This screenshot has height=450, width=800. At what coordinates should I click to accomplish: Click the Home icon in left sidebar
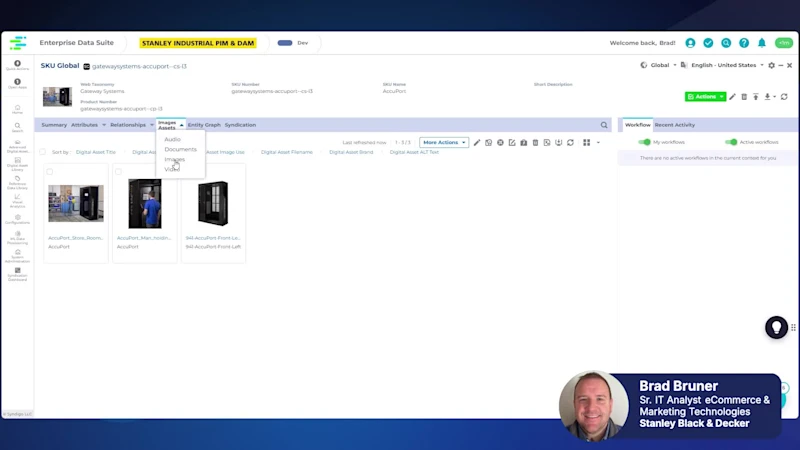click(17, 109)
